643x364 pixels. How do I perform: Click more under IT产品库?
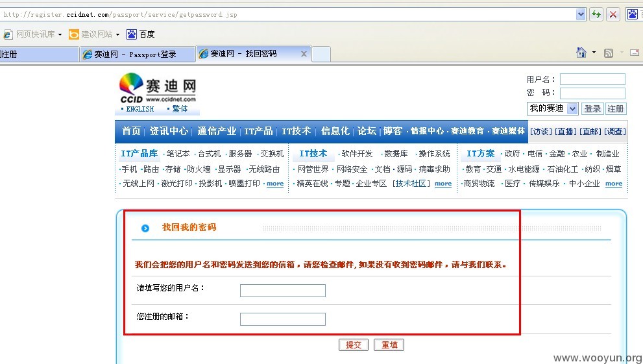tap(275, 184)
